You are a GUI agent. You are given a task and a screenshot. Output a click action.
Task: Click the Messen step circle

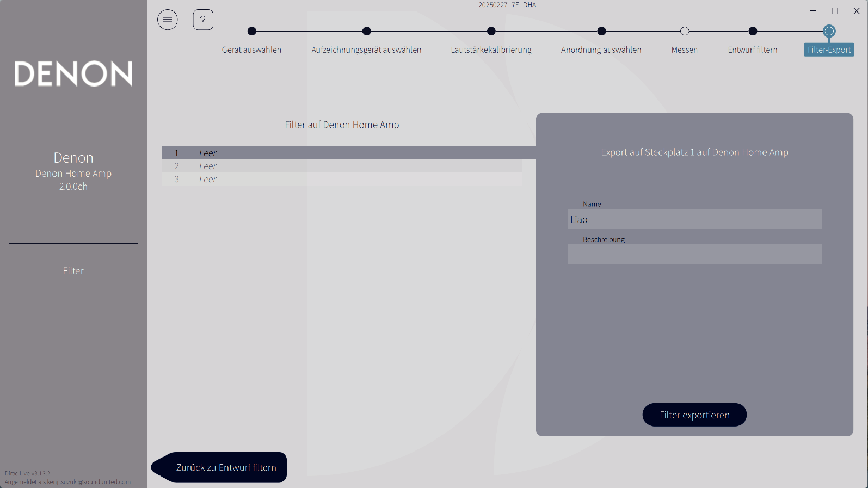(685, 32)
